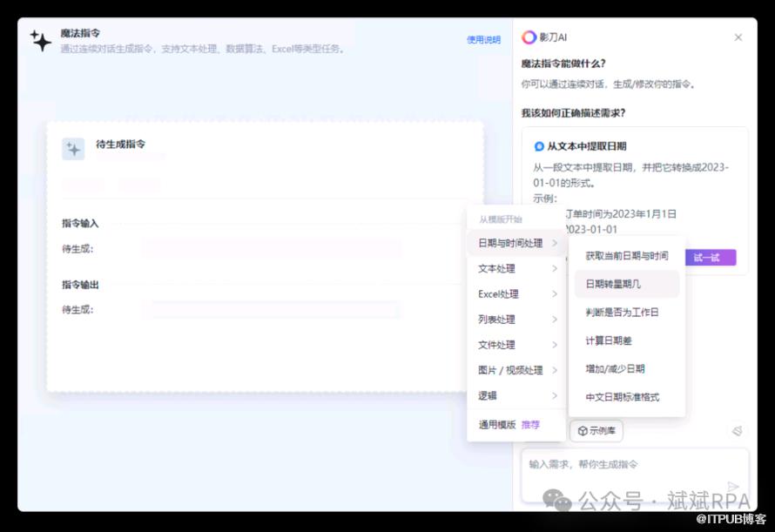The height and width of the screenshot is (532, 775).
Task: Click the 待生成指令 card sparkle icon
Action: point(73,149)
